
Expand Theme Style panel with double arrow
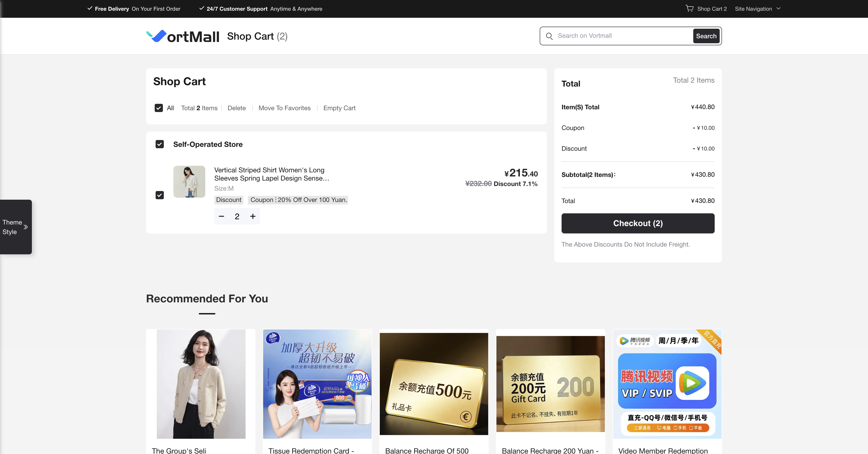pyautogui.click(x=26, y=227)
